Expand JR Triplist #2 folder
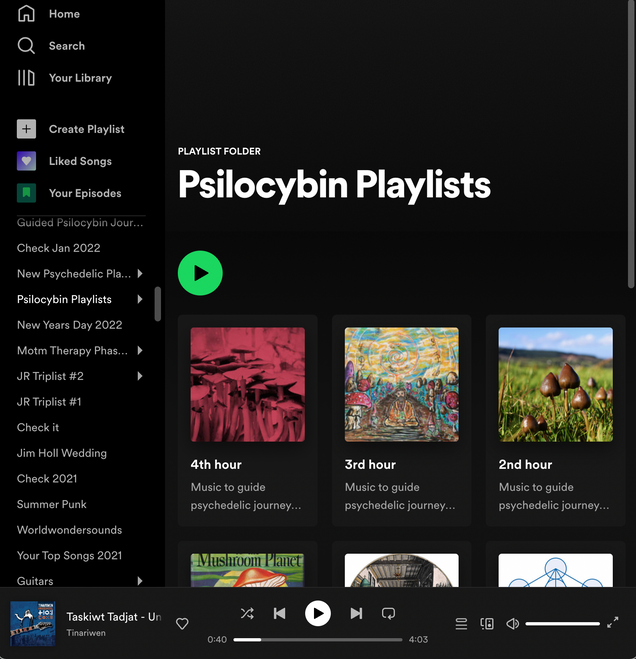 tap(140, 376)
